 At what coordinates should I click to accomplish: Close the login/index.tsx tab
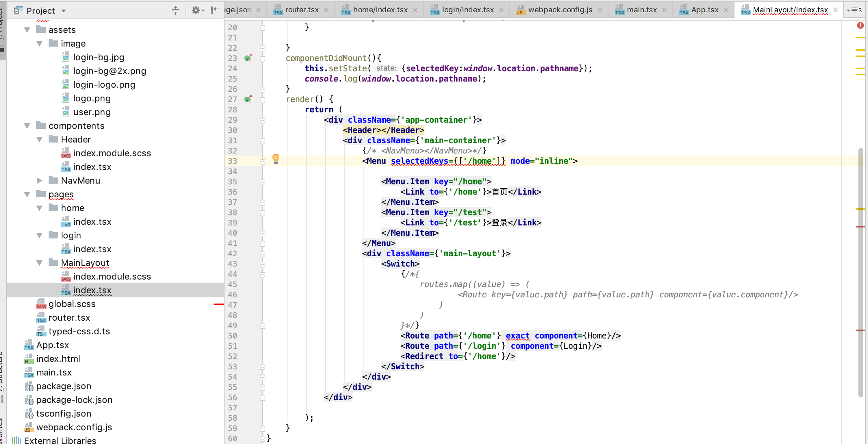coord(501,10)
